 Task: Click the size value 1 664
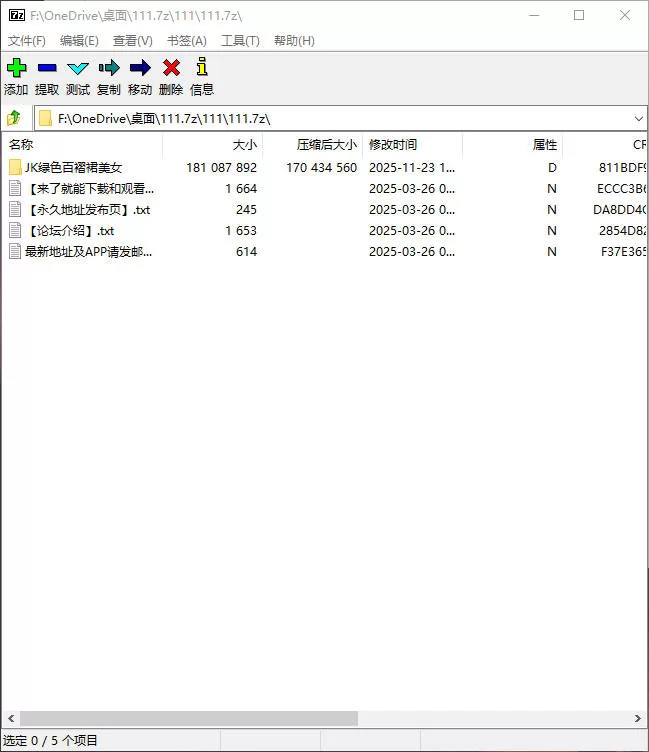241,188
